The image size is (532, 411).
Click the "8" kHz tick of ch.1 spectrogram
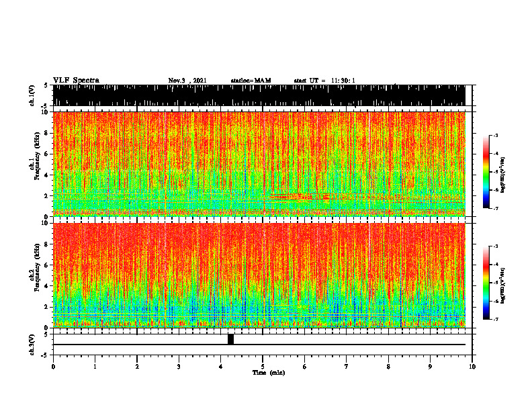click(x=48, y=133)
